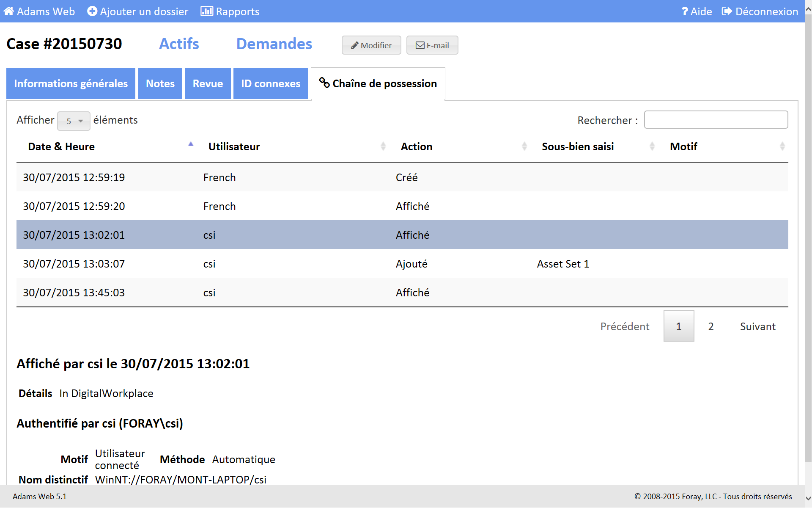Click chain link icon on Chaîne de possession tab

(x=324, y=83)
